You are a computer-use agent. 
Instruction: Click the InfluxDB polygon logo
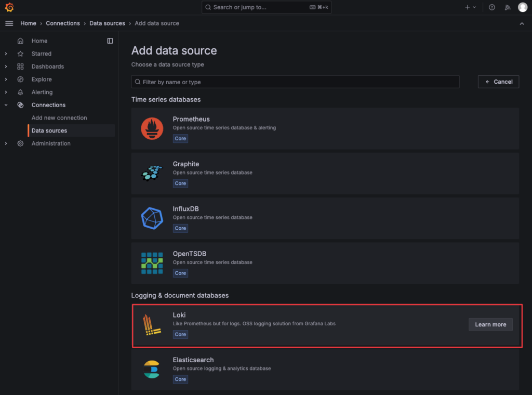(x=152, y=218)
